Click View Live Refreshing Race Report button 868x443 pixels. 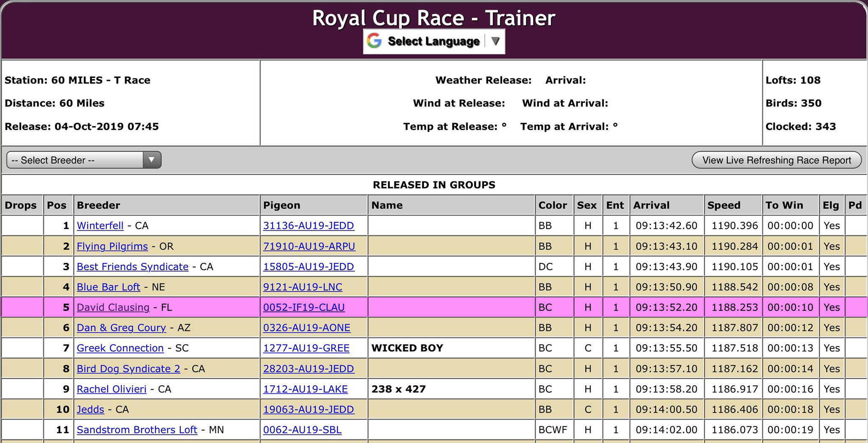click(x=776, y=160)
